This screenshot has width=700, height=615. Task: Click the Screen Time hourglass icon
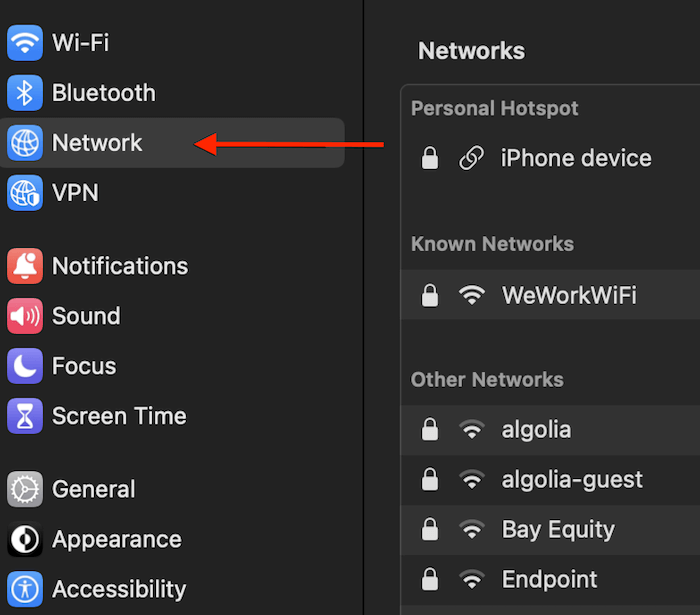(25, 416)
